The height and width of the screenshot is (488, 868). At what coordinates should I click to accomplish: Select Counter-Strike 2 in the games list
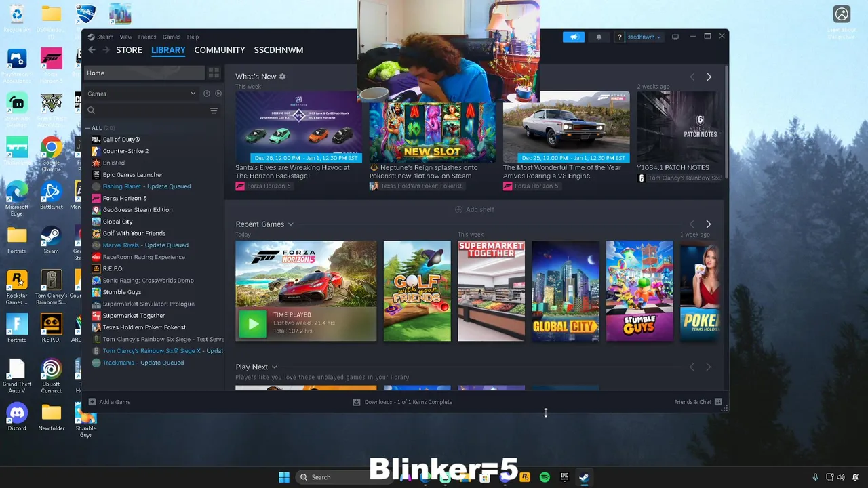click(x=125, y=151)
